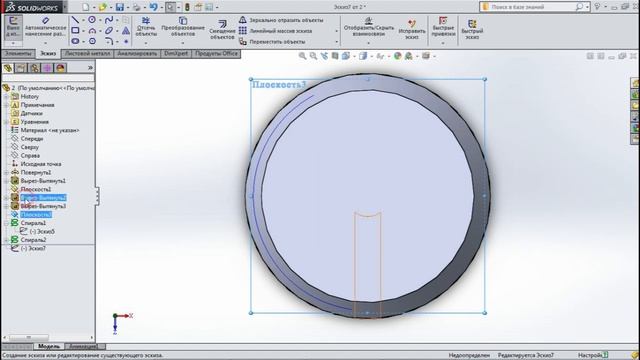Switch to the Продукты Office tab
The image size is (640, 360).
[216, 54]
